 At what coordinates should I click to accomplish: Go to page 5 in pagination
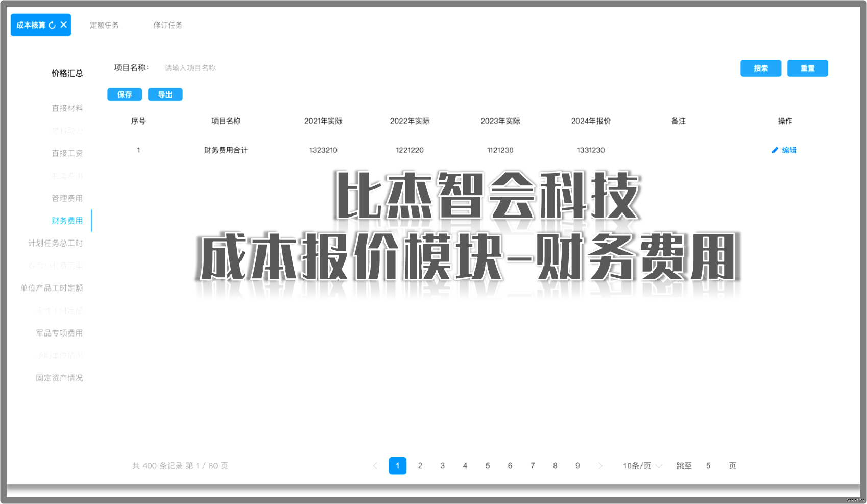pyautogui.click(x=488, y=466)
